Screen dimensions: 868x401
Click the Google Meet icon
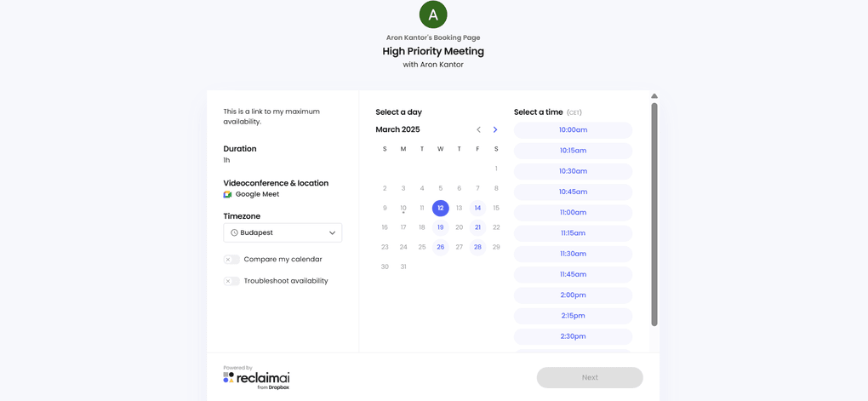click(x=228, y=194)
